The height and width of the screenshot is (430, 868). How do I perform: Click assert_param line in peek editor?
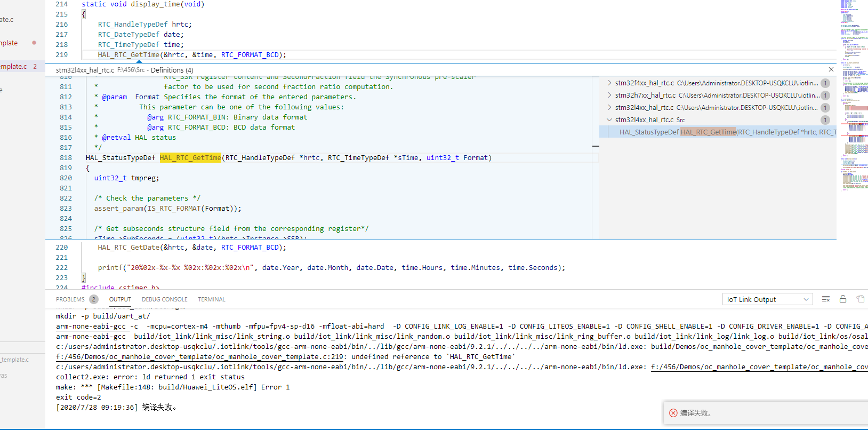(x=168, y=209)
